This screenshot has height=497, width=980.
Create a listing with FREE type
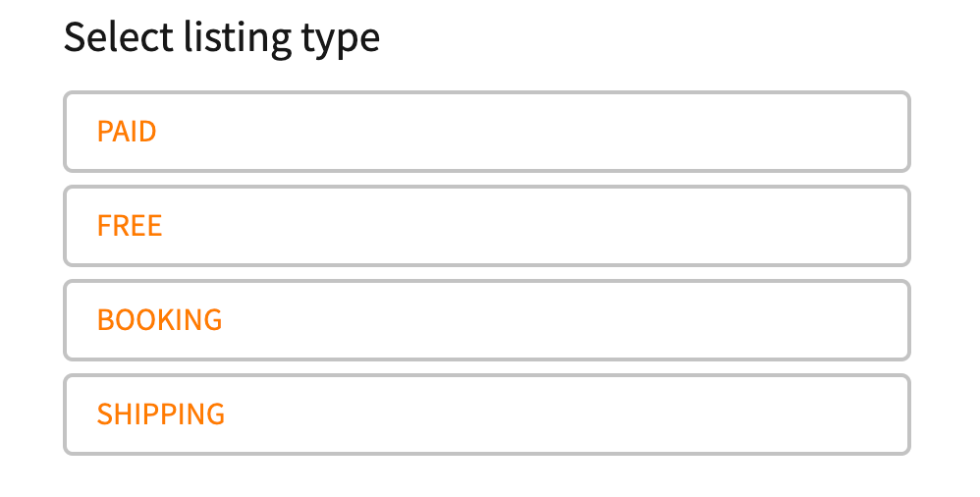point(487,226)
